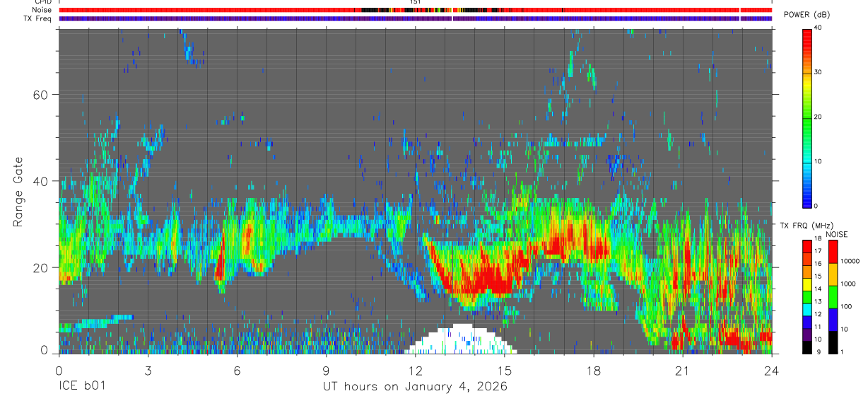This screenshot has height=401, width=868.
Task: Select the 40 tick on power scale
Action: (x=818, y=28)
